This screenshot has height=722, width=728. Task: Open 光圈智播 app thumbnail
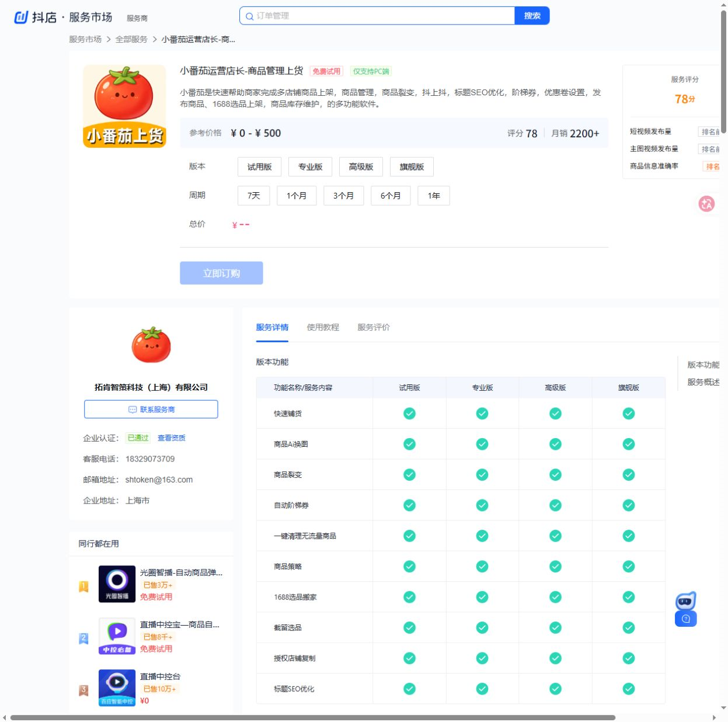(117, 584)
